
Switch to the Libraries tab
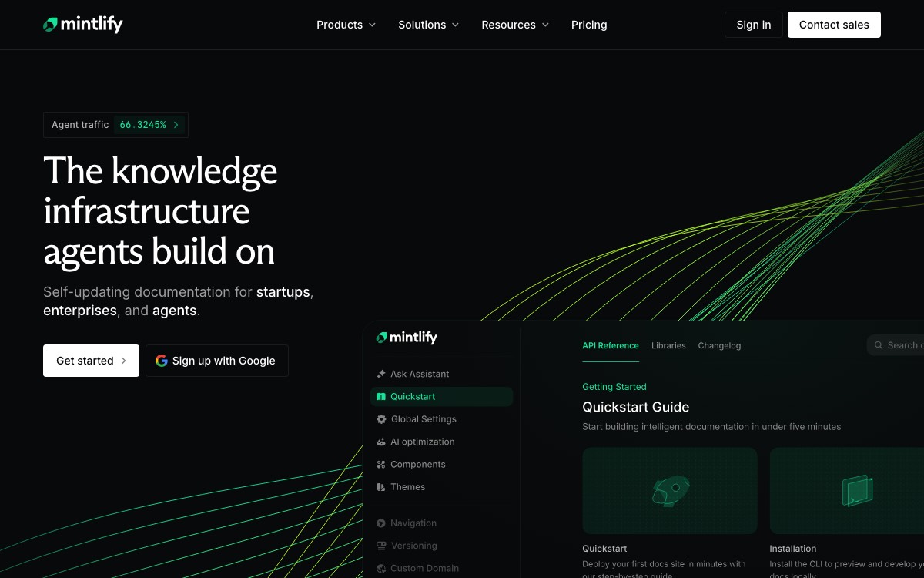(x=668, y=345)
